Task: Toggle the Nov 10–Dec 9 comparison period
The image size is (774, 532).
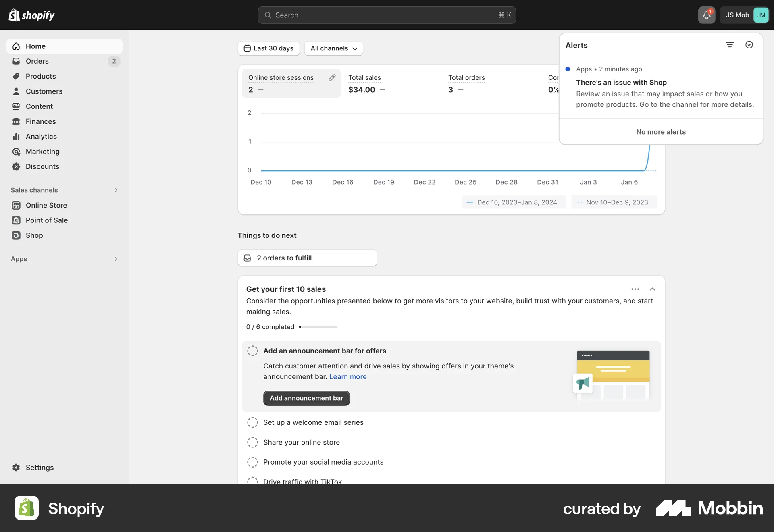Action: tap(613, 202)
